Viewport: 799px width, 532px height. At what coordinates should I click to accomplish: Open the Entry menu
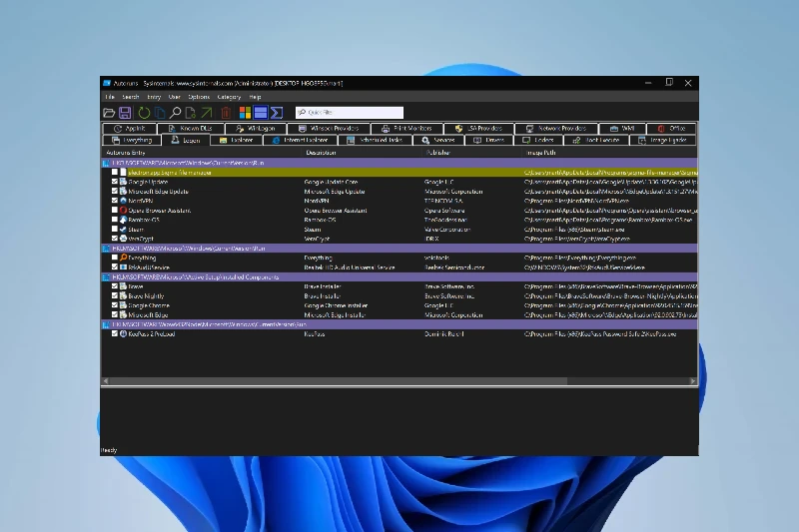tap(155, 97)
